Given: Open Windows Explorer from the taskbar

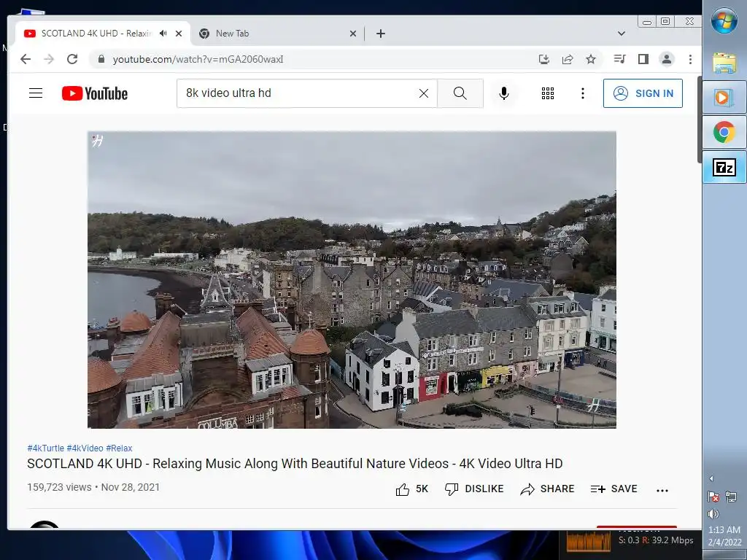Looking at the screenshot, I should pos(724,63).
